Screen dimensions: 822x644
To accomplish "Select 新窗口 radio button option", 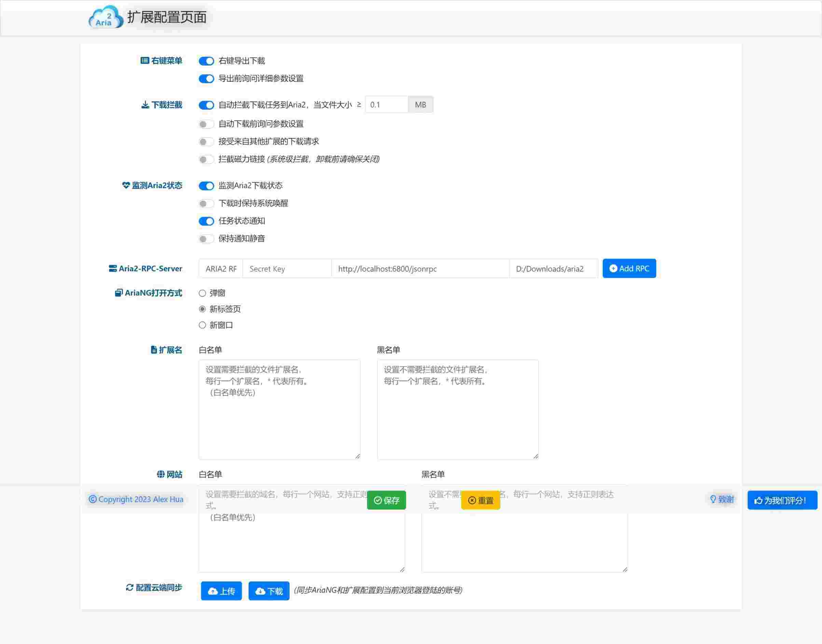I will pos(203,325).
